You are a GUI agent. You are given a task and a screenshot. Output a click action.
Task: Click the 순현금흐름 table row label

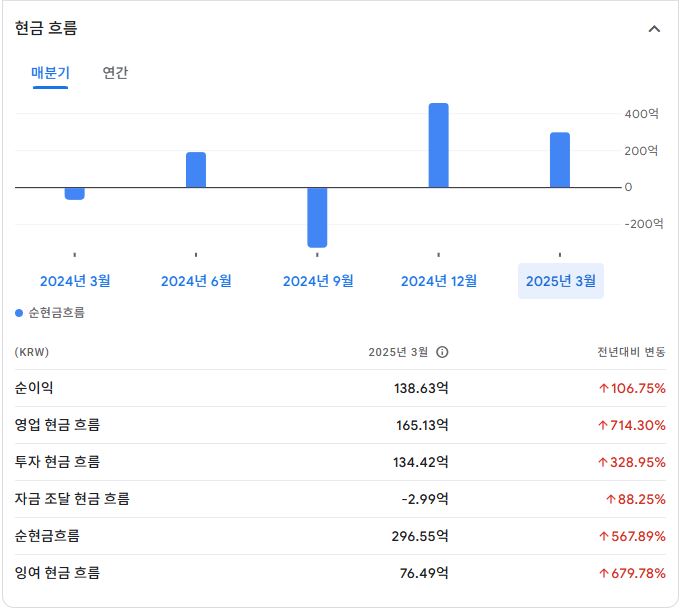pos(47,536)
